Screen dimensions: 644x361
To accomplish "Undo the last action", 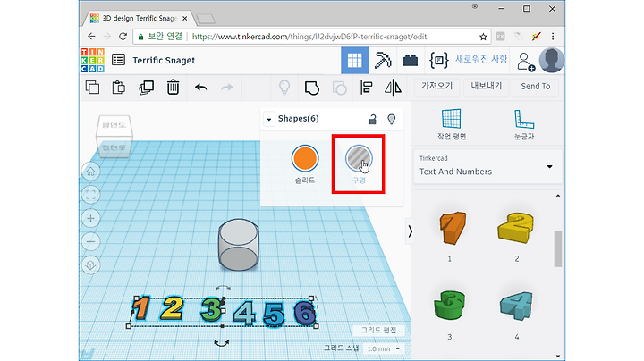I will pyautogui.click(x=201, y=87).
